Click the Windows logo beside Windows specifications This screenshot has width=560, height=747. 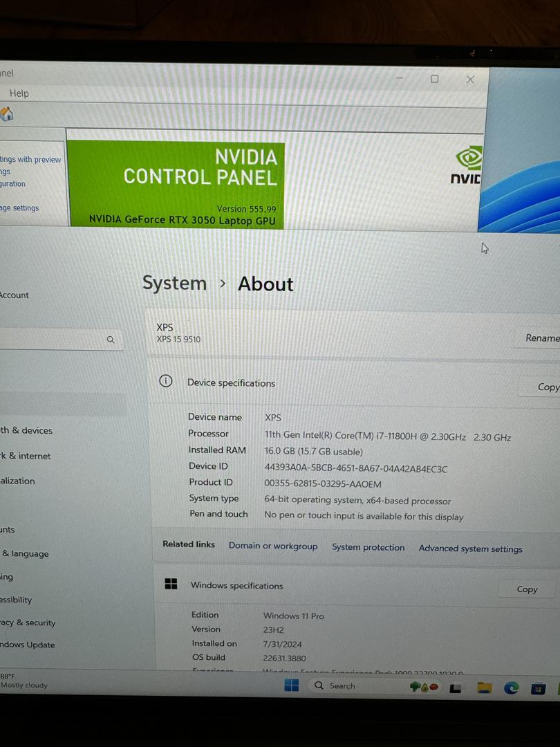pos(171,584)
